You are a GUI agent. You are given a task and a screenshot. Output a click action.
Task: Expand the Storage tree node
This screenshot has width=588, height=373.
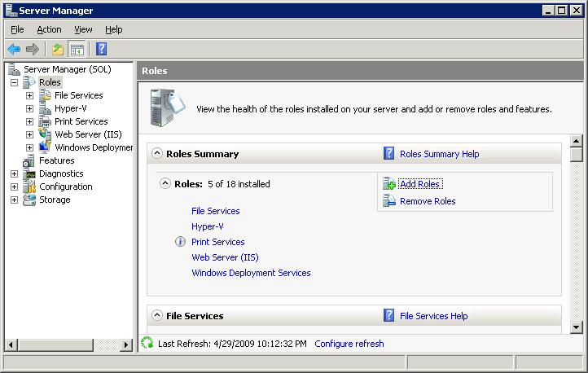click(x=14, y=200)
